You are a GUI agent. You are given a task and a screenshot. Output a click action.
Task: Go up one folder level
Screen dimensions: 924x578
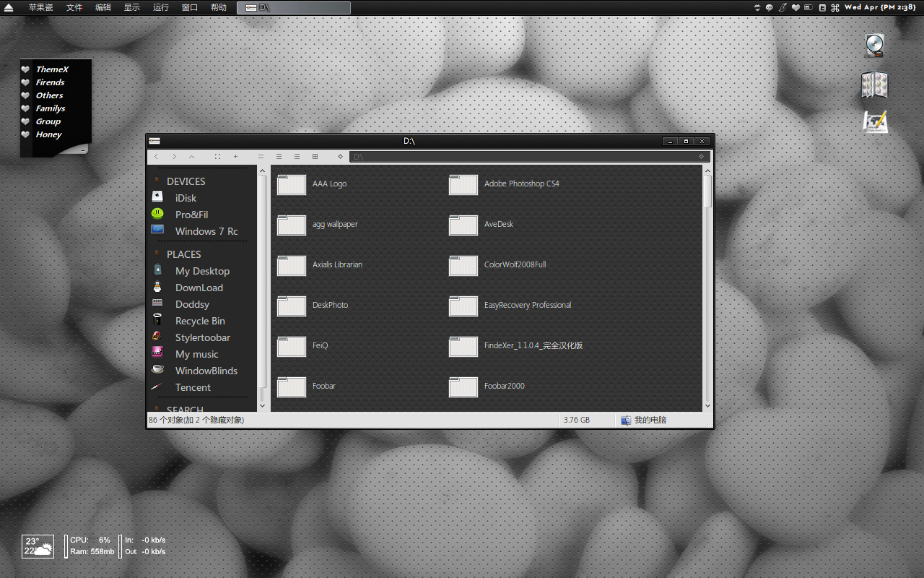click(x=191, y=157)
